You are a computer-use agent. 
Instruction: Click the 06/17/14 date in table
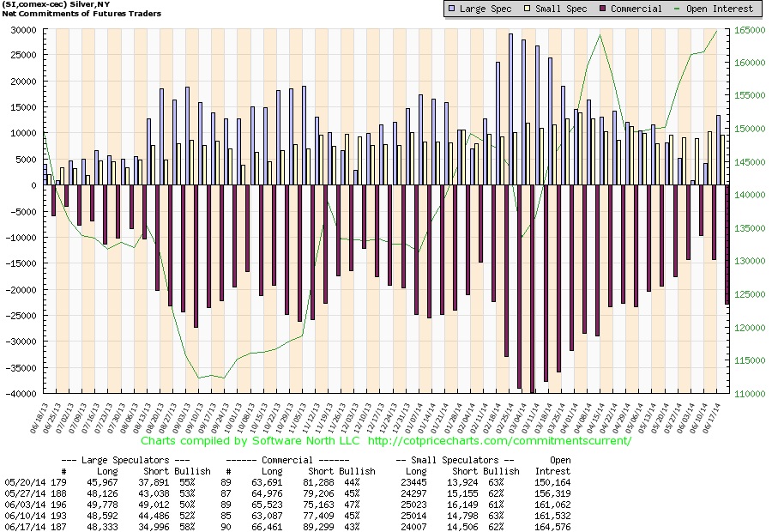pos(25,527)
